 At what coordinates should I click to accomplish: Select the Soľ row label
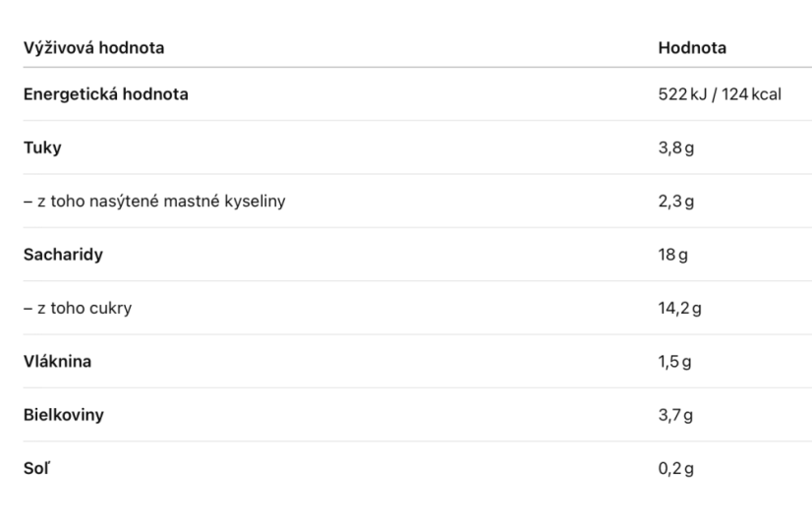coord(36,468)
